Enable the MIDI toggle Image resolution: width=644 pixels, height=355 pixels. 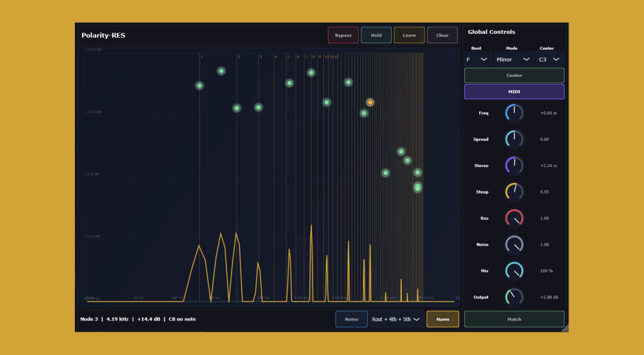514,92
